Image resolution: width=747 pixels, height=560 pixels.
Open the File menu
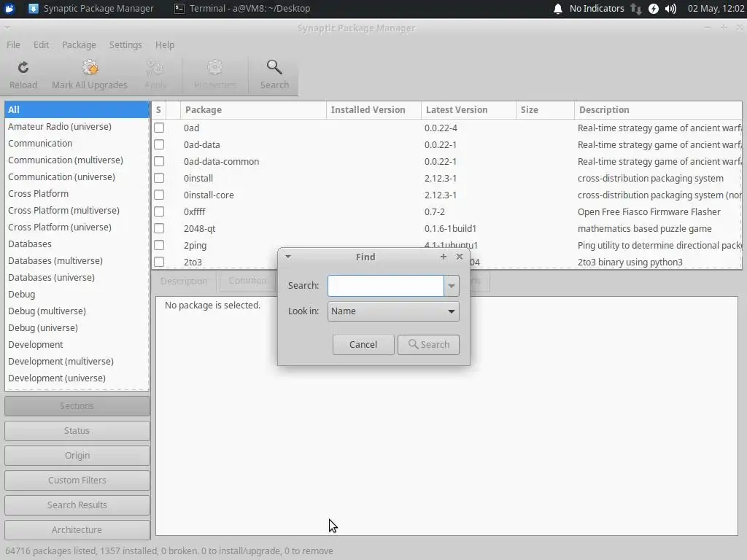pos(13,44)
